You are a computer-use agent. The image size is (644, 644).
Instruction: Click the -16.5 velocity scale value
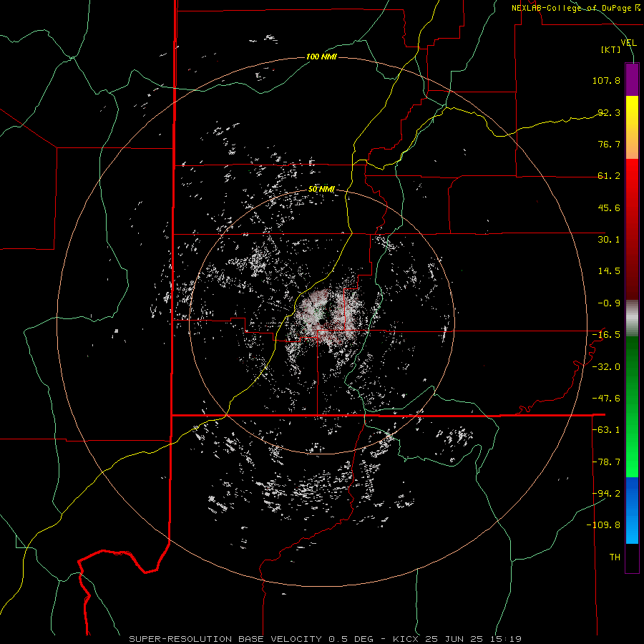(x=606, y=335)
